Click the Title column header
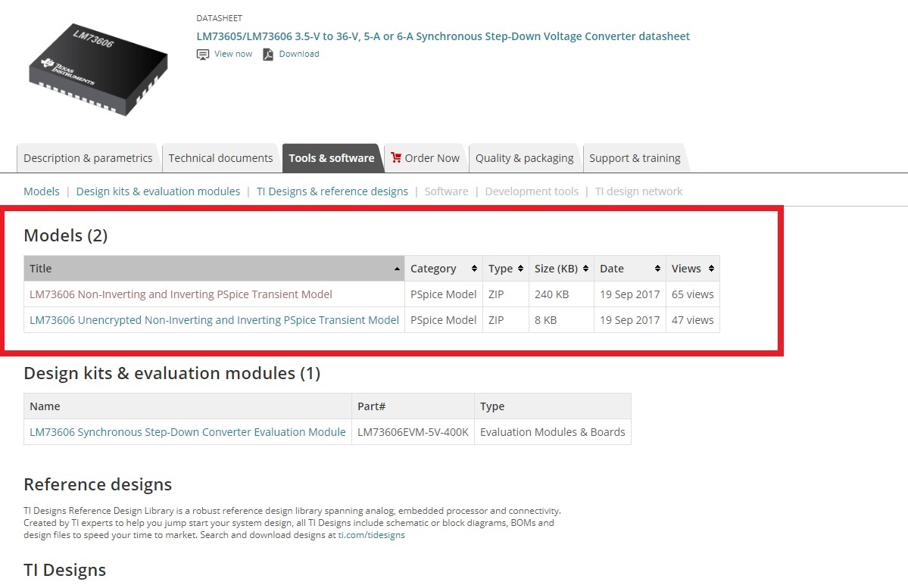The height and width of the screenshot is (588, 908). (x=214, y=269)
